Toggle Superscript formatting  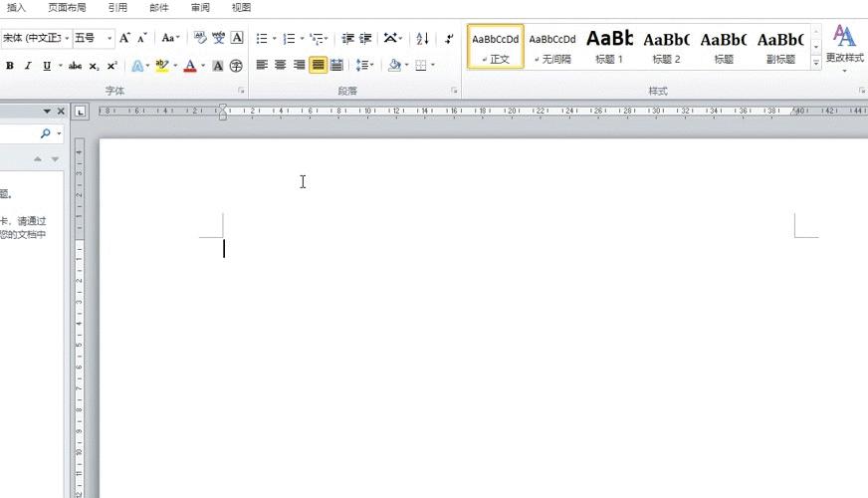[111, 66]
